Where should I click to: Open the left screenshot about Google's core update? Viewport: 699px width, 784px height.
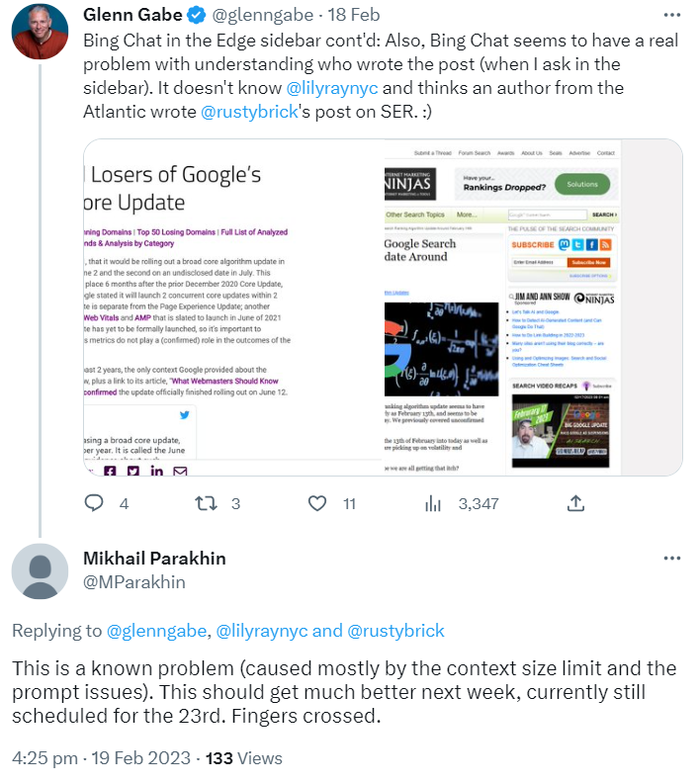234,307
